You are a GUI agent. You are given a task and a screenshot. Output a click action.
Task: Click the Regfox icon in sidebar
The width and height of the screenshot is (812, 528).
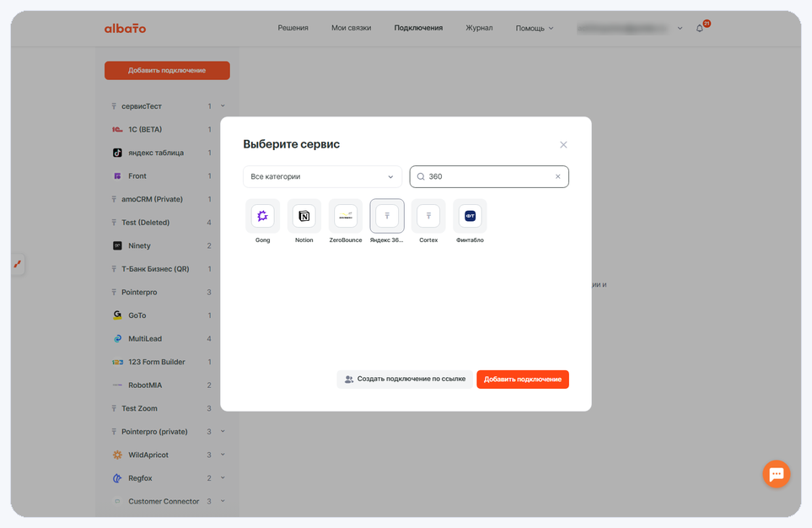(117, 478)
